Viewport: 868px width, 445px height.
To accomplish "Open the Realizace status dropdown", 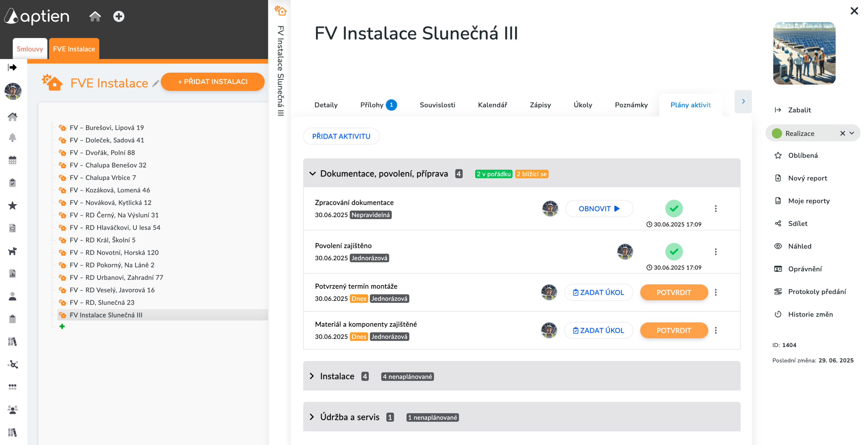I will coord(852,133).
